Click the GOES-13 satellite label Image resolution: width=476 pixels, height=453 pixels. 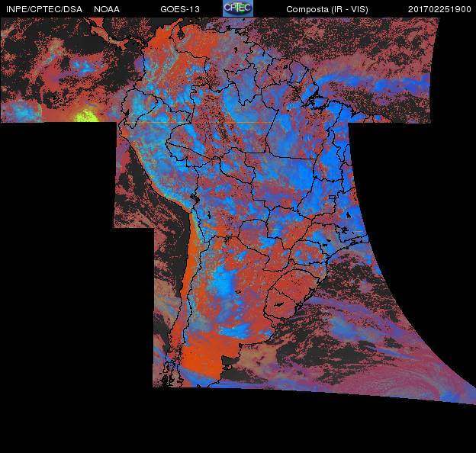click(x=180, y=9)
